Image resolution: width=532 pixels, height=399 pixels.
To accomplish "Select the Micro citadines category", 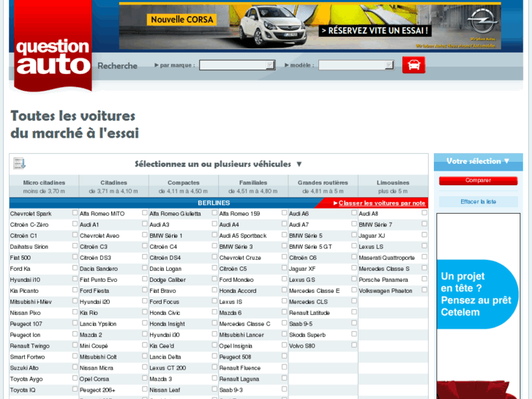I will (44, 187).
